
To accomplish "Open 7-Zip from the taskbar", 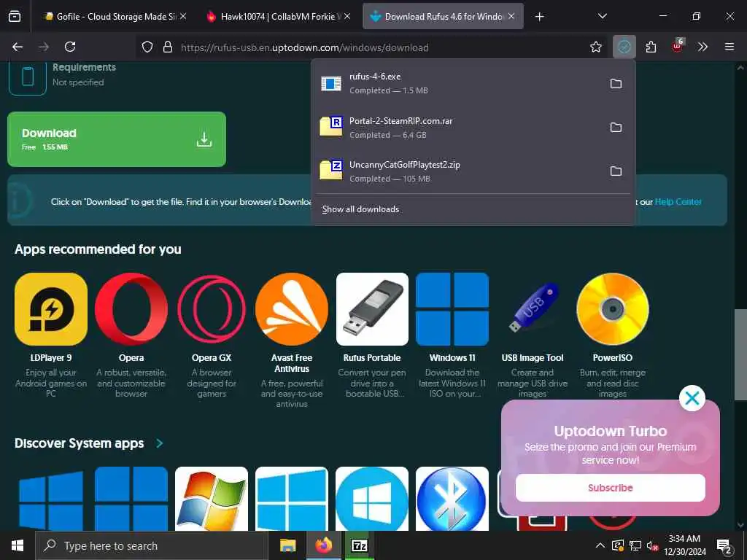I will coord(359,545).
